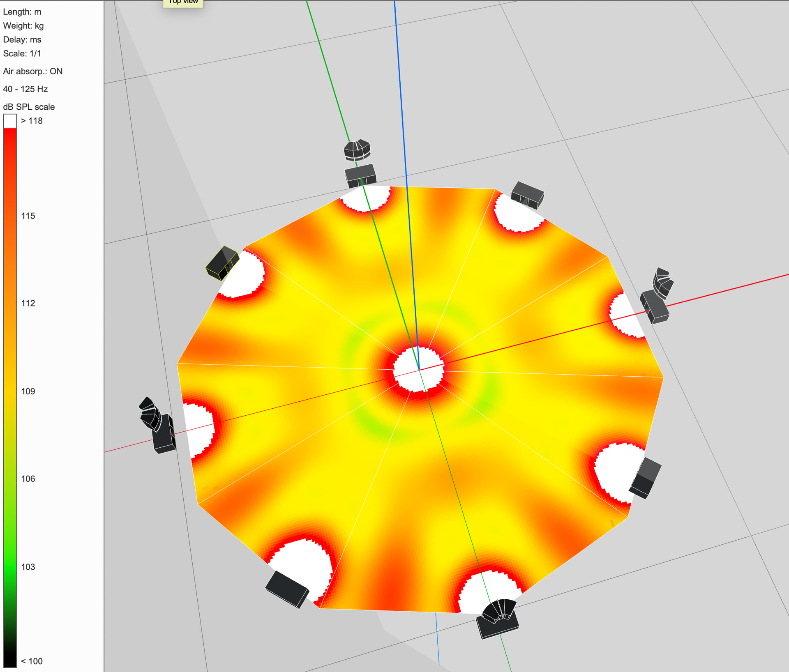Click the subwoofer at the lower-right polygon edge

pos(645,478)
